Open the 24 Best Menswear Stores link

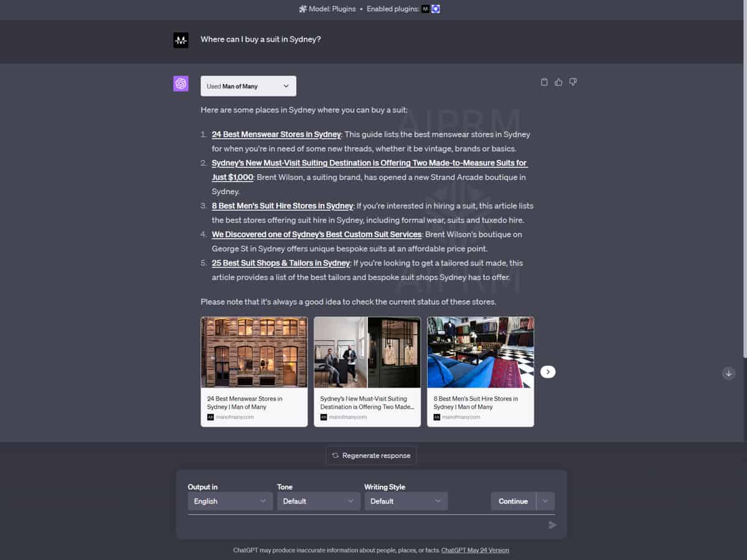point(276,134)
